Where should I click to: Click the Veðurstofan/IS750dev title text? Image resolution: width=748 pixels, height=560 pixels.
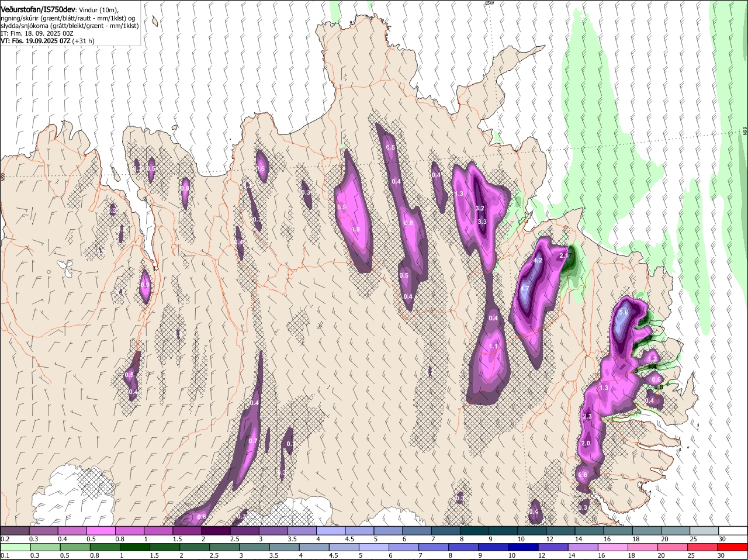37,9
